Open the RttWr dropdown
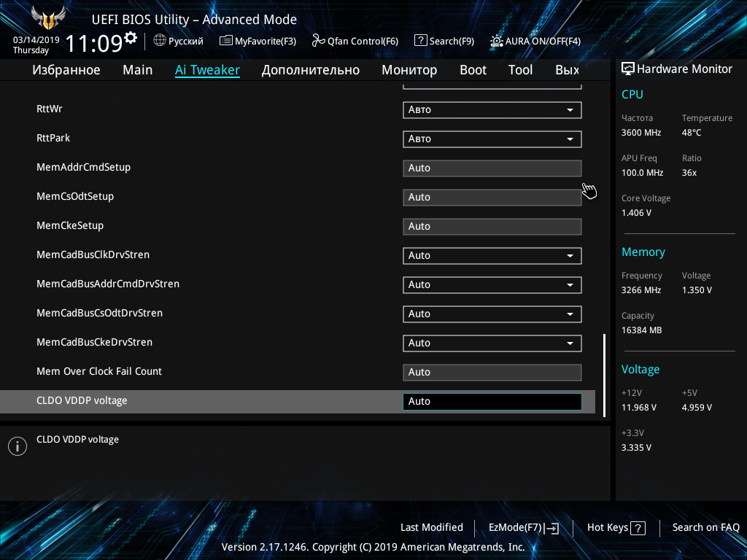Viewport: 747px width, 560px height. click(x=492, y=109)
